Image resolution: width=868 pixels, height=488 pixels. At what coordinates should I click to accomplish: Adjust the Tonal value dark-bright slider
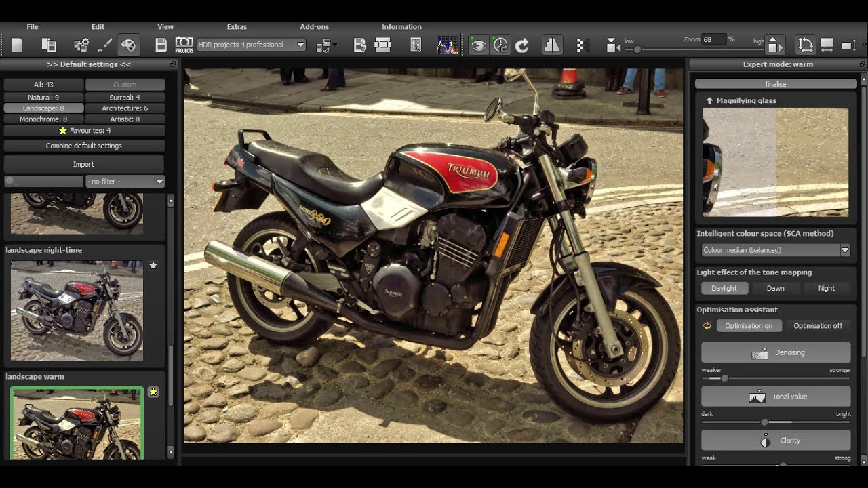[776, 422]
